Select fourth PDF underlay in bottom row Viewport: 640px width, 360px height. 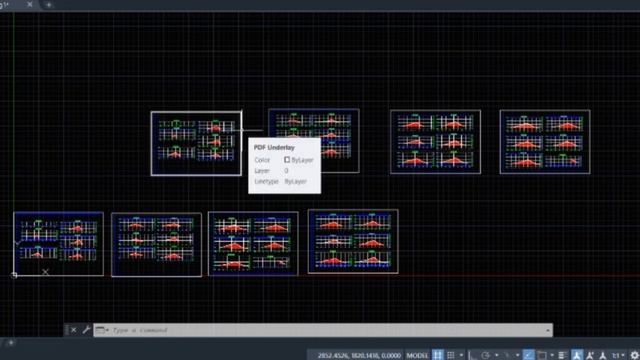pyautogui.click(x=353, y=241)
